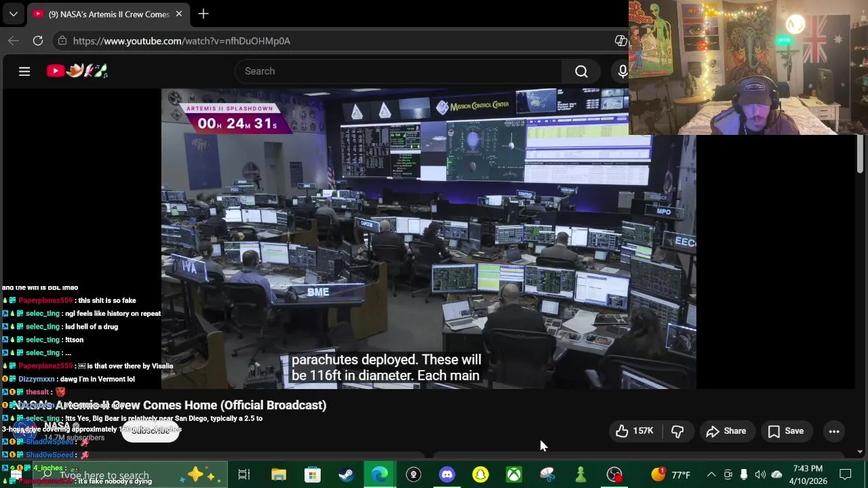Share the Artemis II video
The height and width of the screenshot is (488, 868).
pos(726,431)
